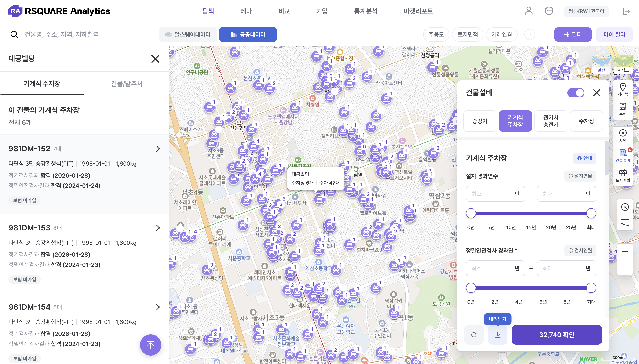Viewport: 639px width, 364px height.
Task: Zoom in on the map
Action: 625,251
